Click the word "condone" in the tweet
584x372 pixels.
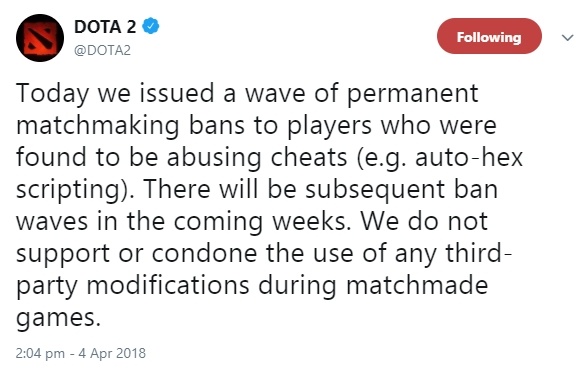(x=204, y=253)
